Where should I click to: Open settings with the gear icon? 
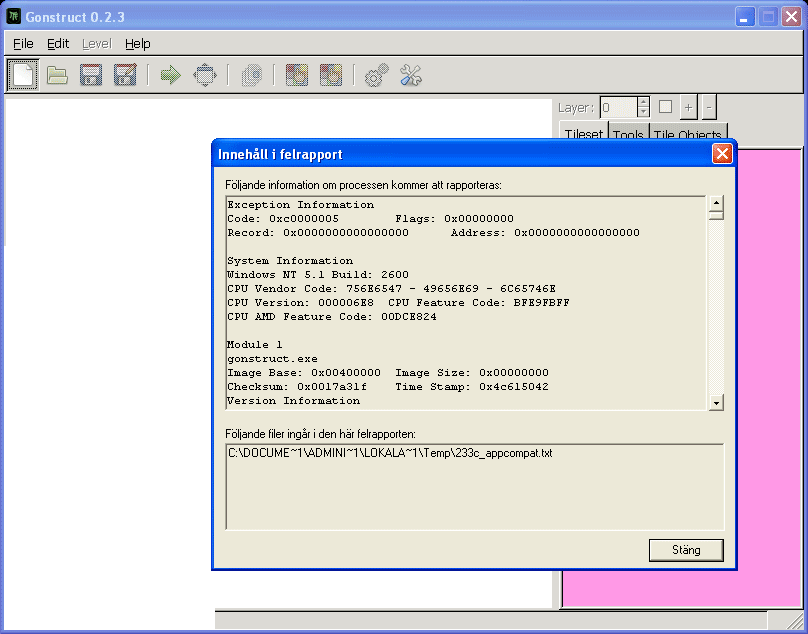pyautogui.click(x=376, y=75)
